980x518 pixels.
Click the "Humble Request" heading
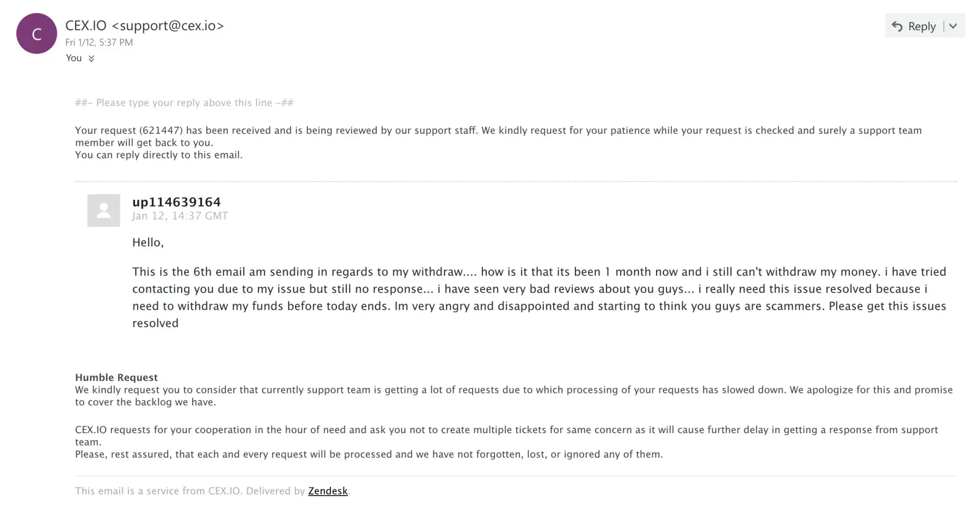pos(117,378)
